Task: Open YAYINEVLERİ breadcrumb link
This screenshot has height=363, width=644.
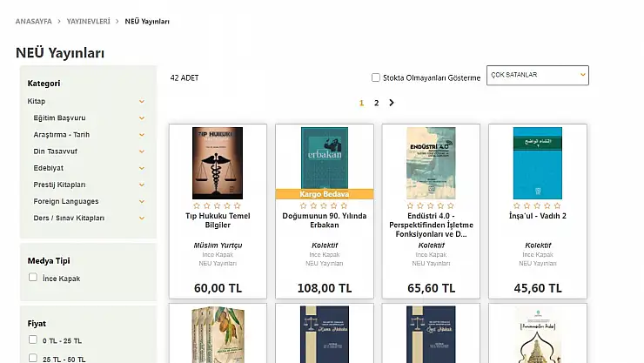Action: pos(89,20)
